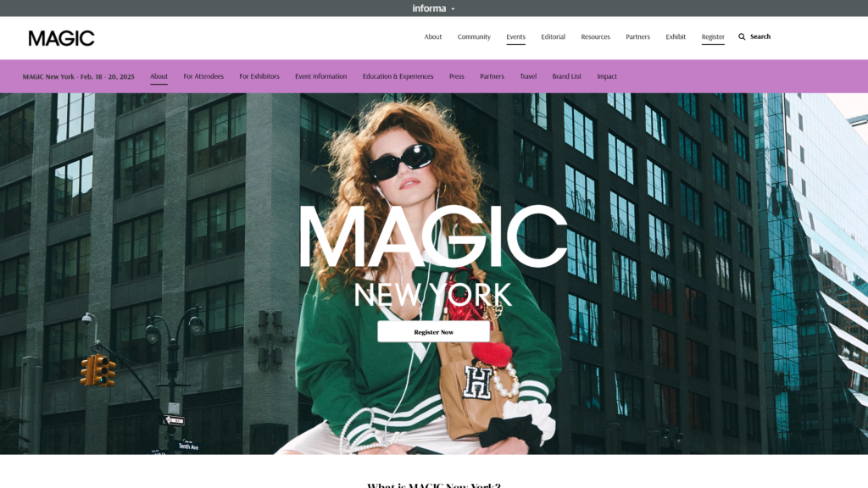Expand the informa dropdown at the top
The height and width of the screenshot is (488, 868).
433,8
